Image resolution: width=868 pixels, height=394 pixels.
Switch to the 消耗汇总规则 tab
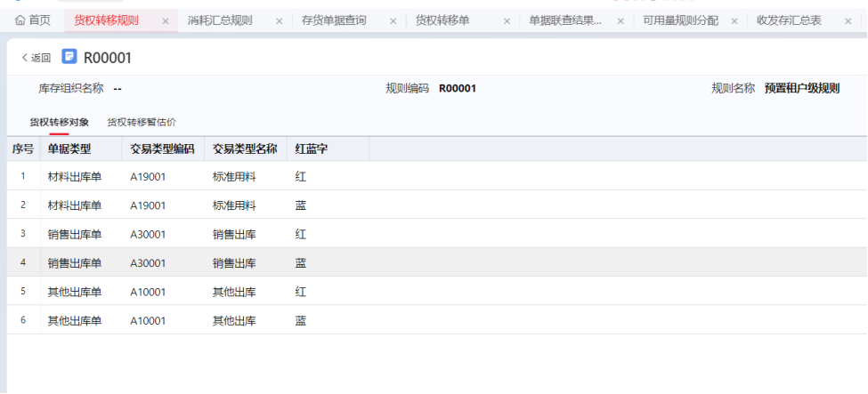[220, 20]
